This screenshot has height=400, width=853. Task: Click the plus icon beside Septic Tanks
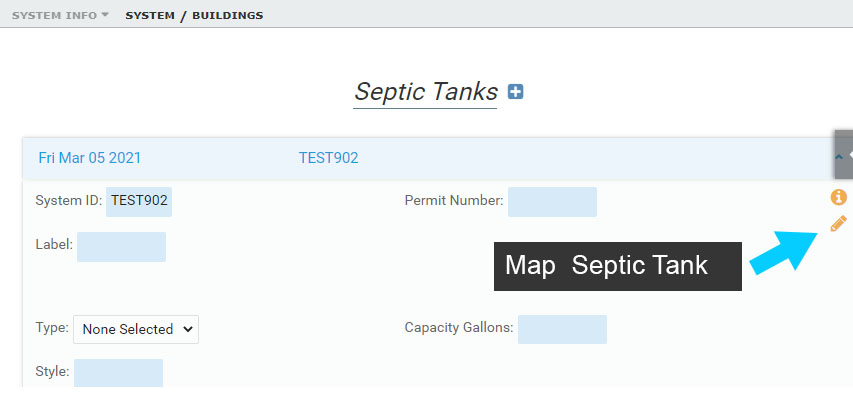[516, 92]
